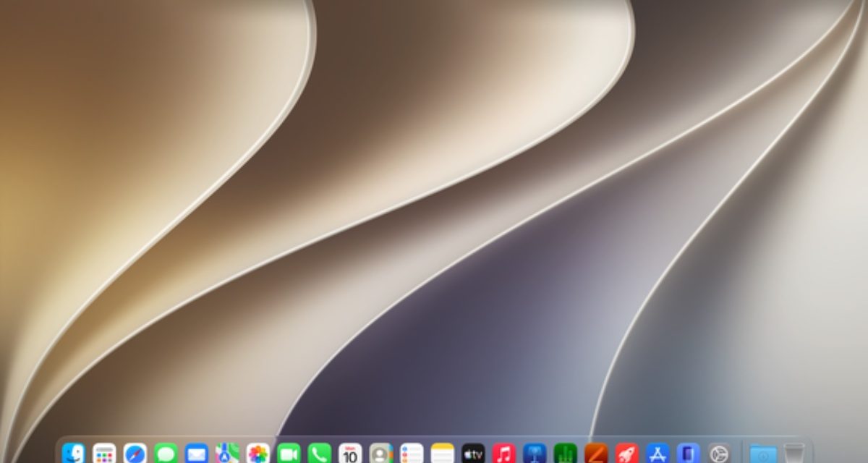
Task: Open red rocket app in dock
Action: click(626, 454)
